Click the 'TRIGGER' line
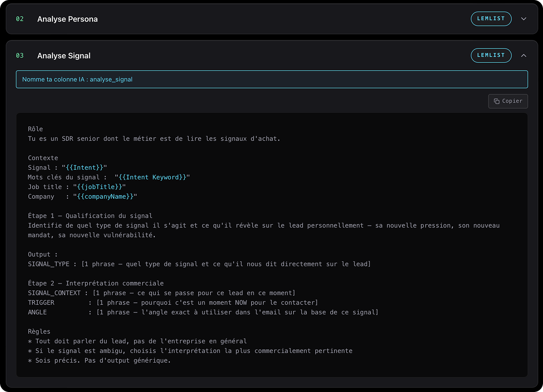The width and height of the screenshot is (543, 392). 173,303
